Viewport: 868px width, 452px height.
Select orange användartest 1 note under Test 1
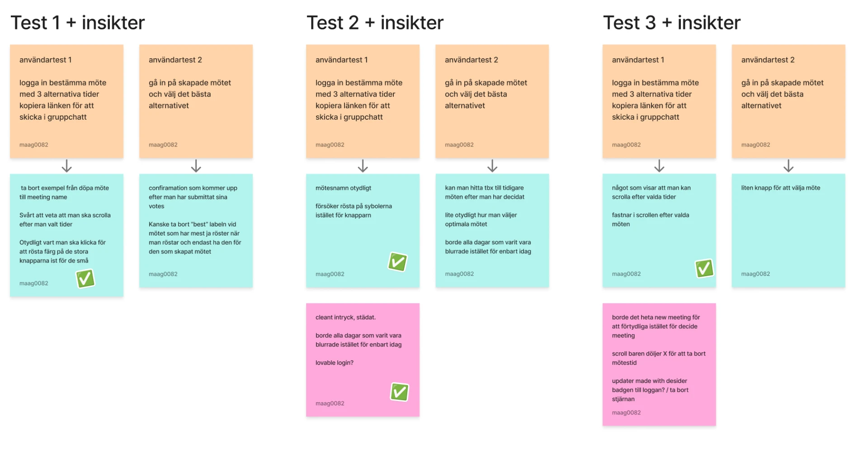tap(66, 101)
